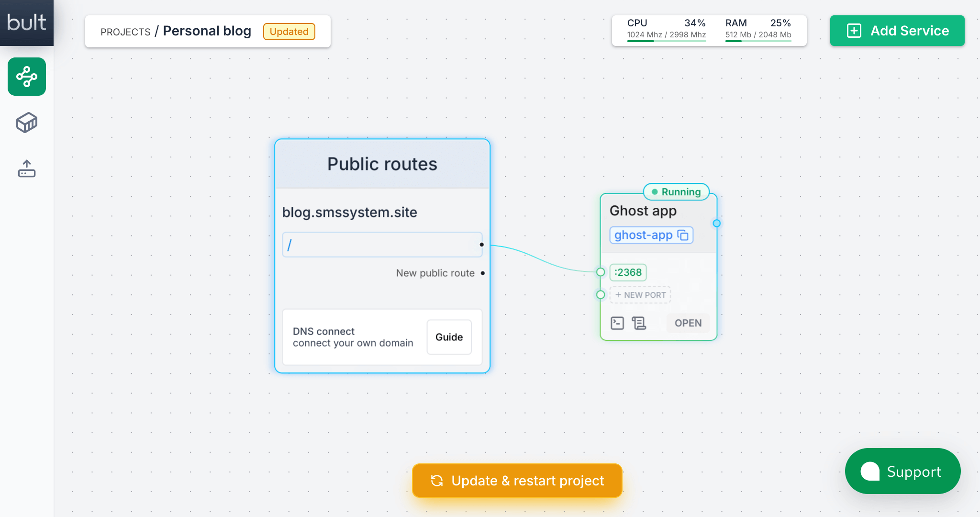Click the logs/file icon on Ghost app
Image resolution: width=980 pixels, height=517 pixels.
(638, 322)
